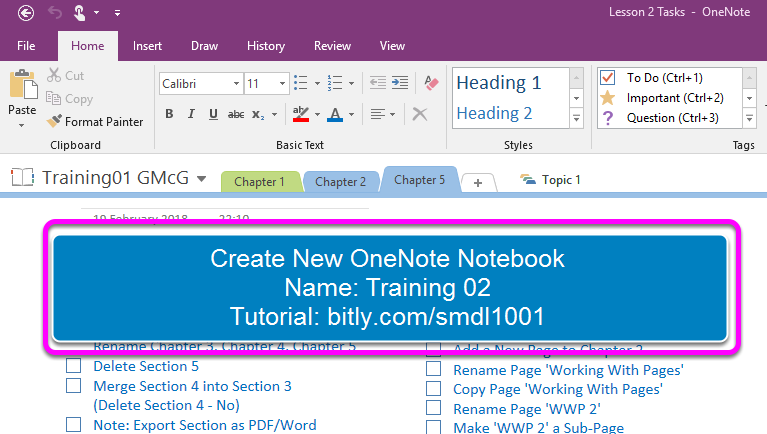The height and width of the screenshot is (434, 767).
Task: Click the Undo arrow icon
Action: pyautogui.click(x=54, y=12)
